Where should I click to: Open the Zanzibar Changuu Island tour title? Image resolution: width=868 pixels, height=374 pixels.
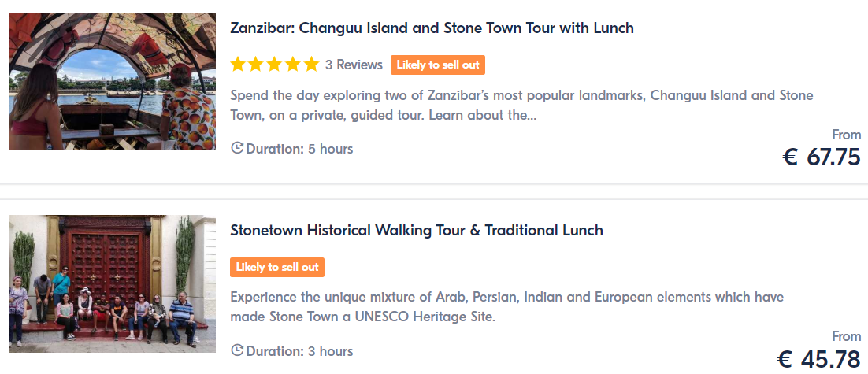432,28
